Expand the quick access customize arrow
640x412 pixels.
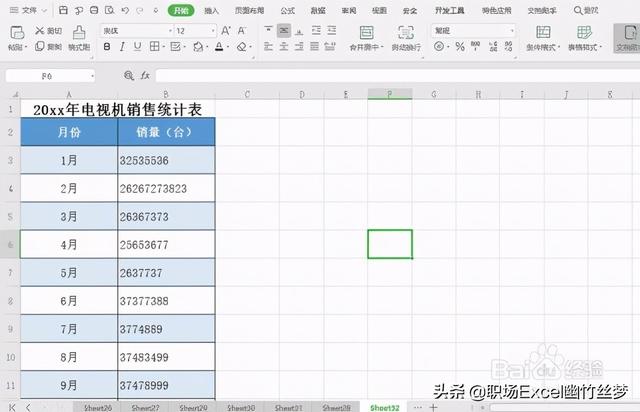156,11
